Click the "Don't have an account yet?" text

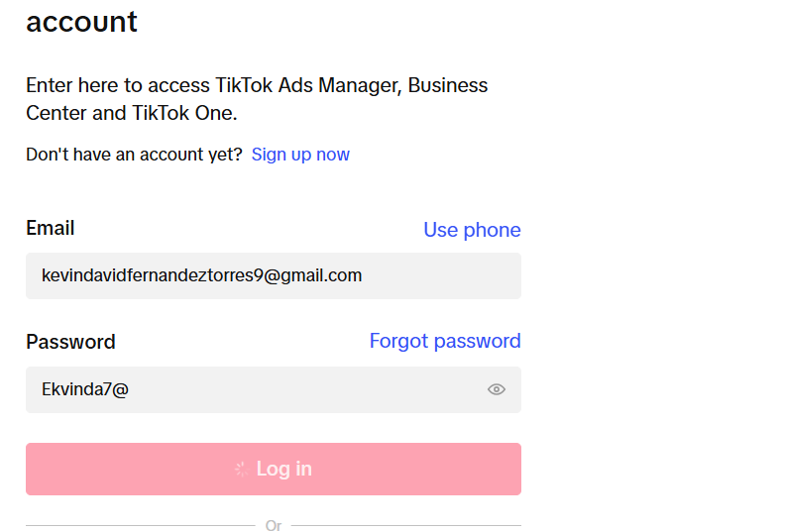(x=134, y=155)
